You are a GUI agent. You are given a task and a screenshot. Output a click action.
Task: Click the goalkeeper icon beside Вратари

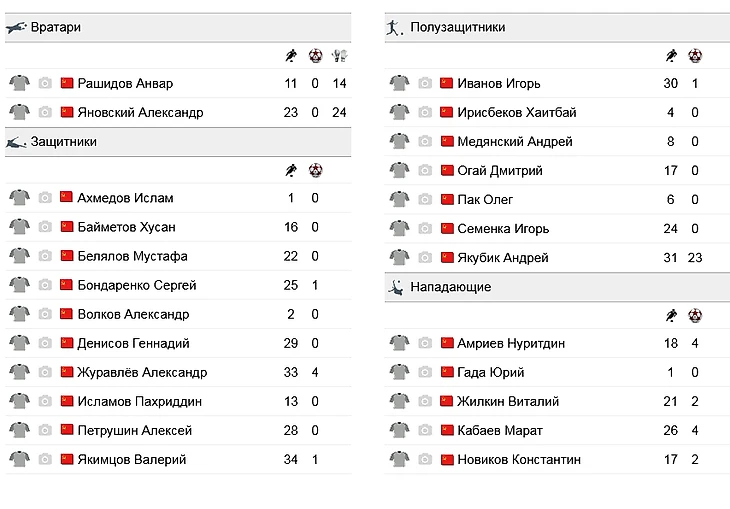point(15,27)
